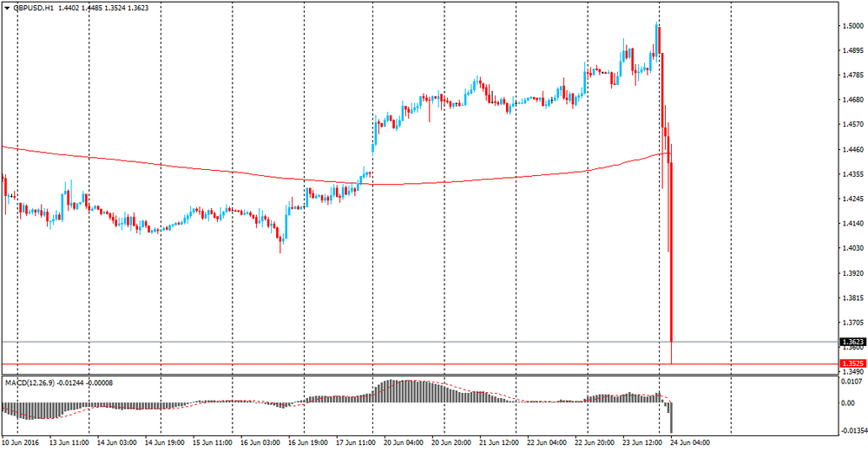This screenshot has height=451, width=868.
Task: Click the 1.4035 price on the scale
Action: (853, 248)
